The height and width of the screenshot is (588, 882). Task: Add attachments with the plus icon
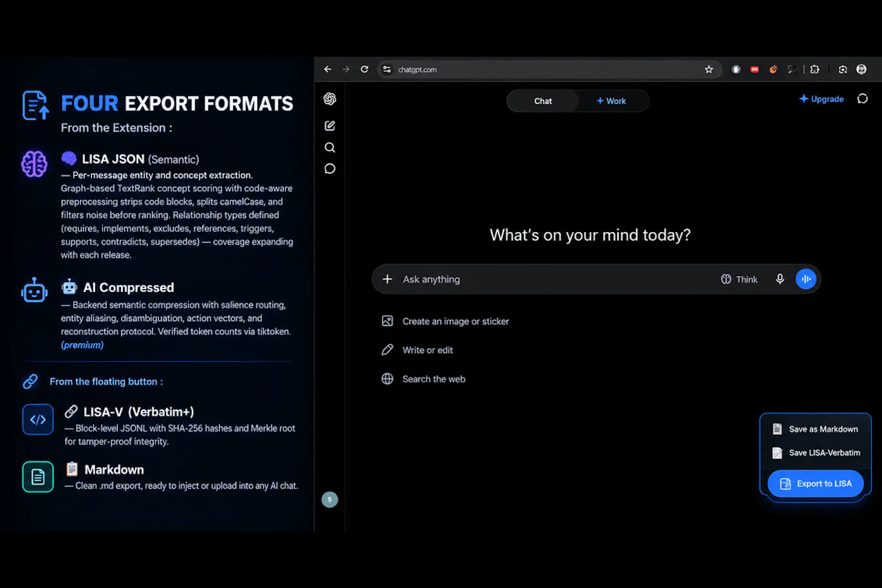[x=388, y=279]
